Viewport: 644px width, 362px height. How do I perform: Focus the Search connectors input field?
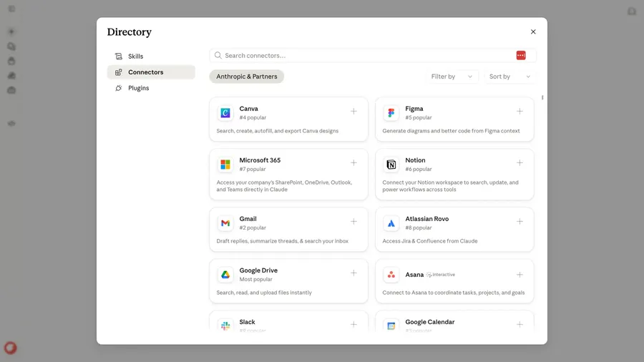point(373,55)
